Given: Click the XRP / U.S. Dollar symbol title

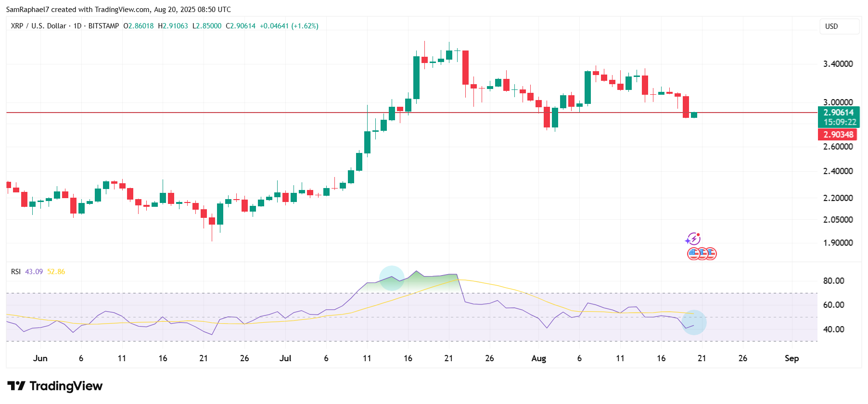Looking at the screenshot, I should (x=38, y=26).
